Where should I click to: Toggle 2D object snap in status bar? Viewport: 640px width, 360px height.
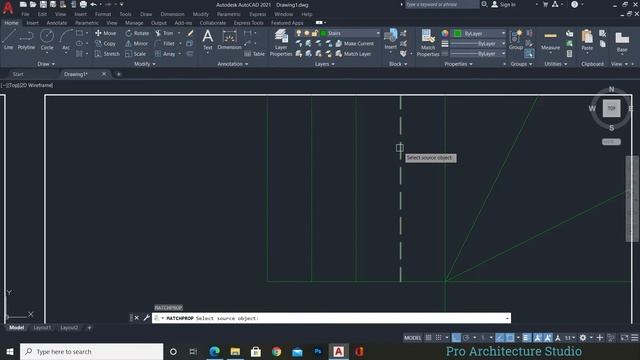click(x=510, y=338)
